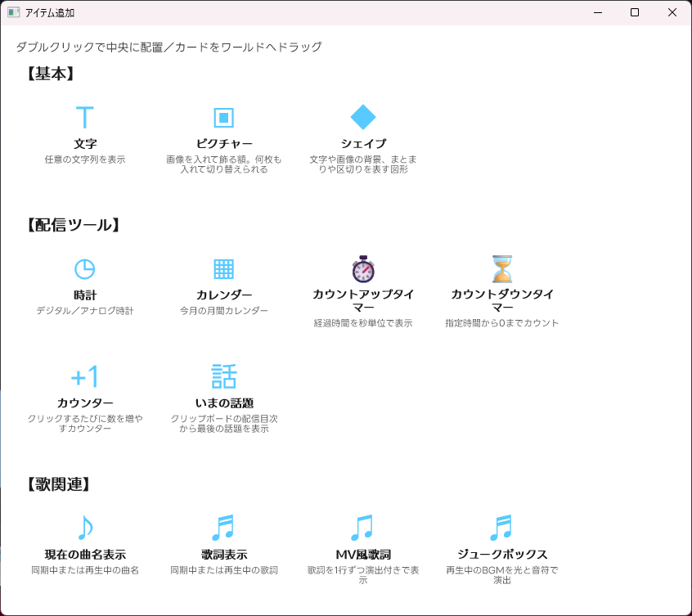Click the ジュークボックス jukebox note icon

point(501,528)
